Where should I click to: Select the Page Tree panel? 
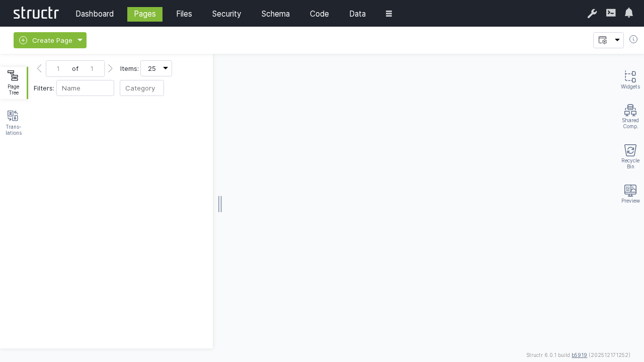pyautogui.click(x=14, y=82)
